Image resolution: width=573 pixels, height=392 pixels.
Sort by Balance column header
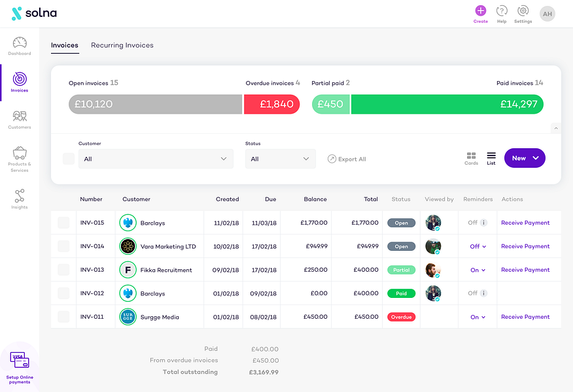tap(315, 199)
